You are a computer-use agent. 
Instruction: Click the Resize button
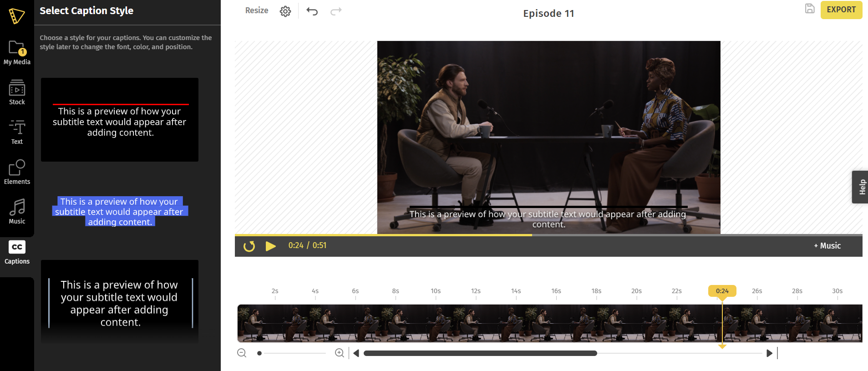257,10
